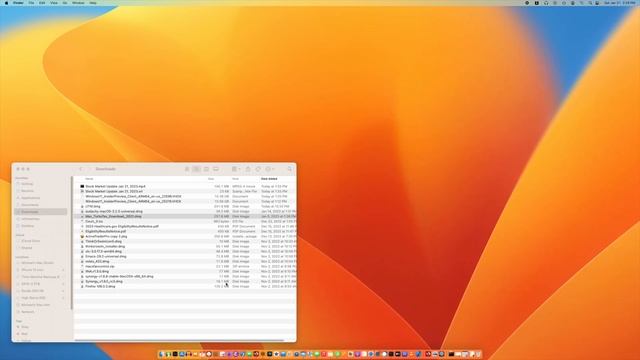The width and height of the screenshot is (640, 360).
Task: Select UTM.dmg in the file list
Action: [93, 207]
